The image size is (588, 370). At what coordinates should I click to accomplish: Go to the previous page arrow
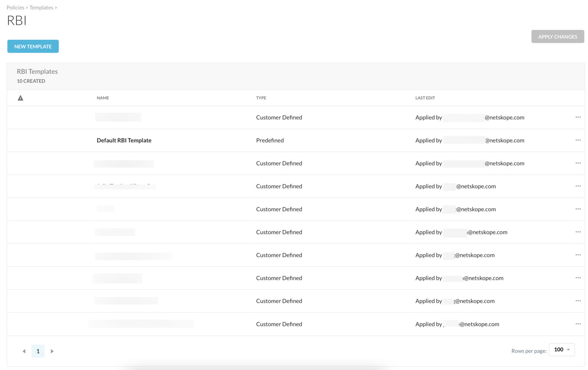pos(24,351)
